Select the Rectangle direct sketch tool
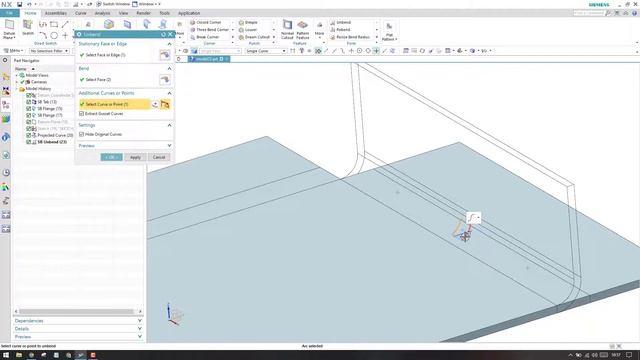Image resolution: width=640 pixels, height=360 pixels. pos(54,25)
